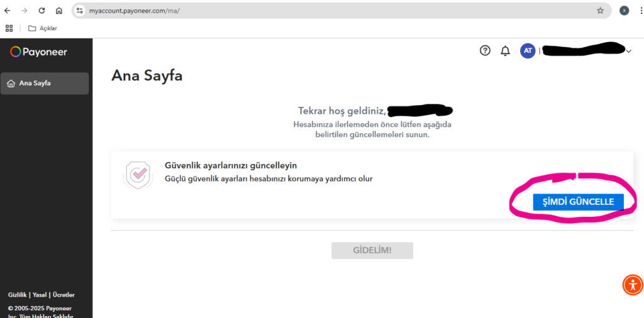Image resolution: width=644 pixels, height=318 pixels.
Task: Expand the account dropdown chevron
Action: 628,52
